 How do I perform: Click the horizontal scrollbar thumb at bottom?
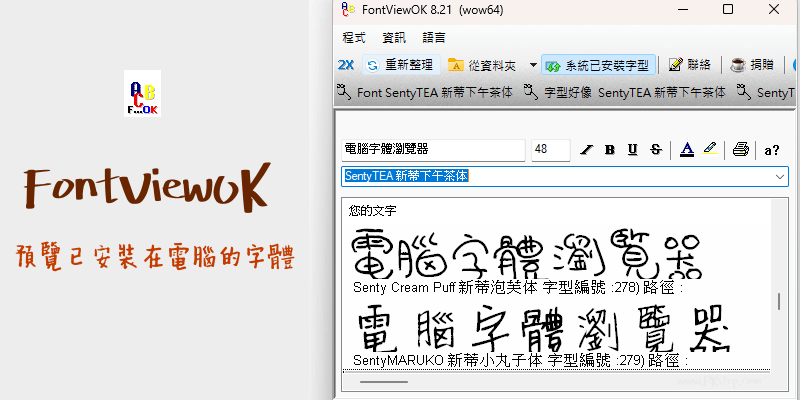pyautogui.click(x=384, y=382)
